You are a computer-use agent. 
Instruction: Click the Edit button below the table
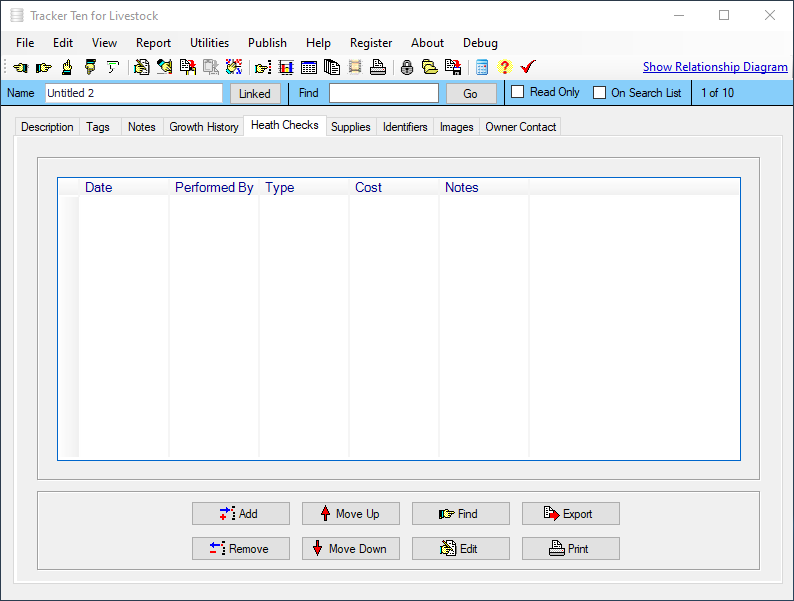coord(461,548)
